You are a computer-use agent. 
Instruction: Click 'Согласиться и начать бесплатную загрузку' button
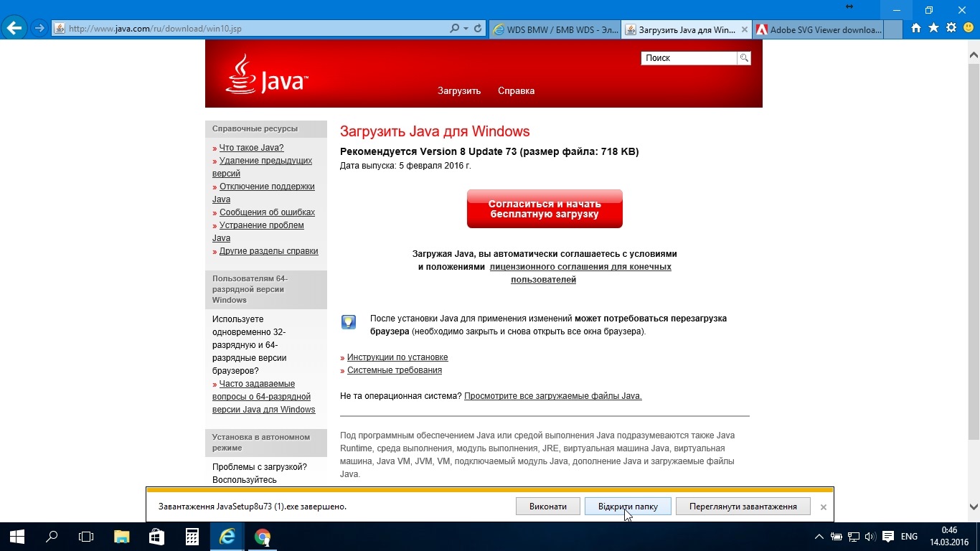(545, 209)
